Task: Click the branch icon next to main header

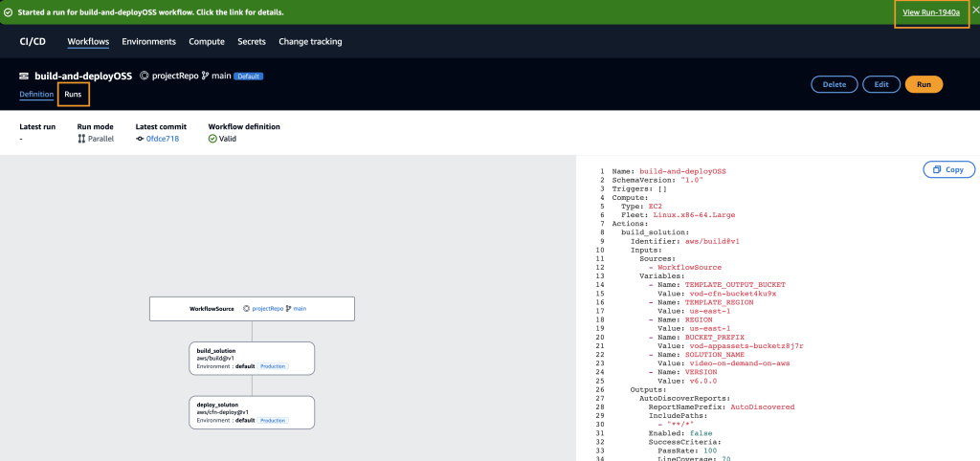Action: 205,76
